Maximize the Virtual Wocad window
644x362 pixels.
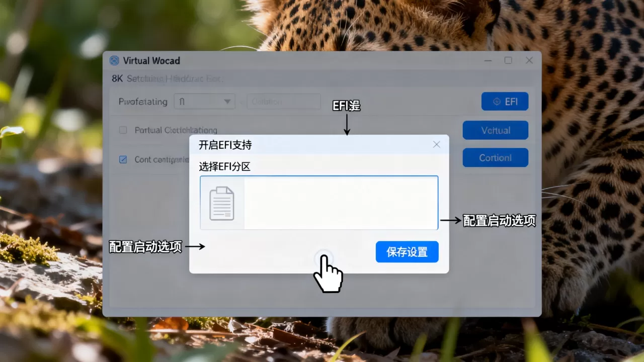coord(508,60)
